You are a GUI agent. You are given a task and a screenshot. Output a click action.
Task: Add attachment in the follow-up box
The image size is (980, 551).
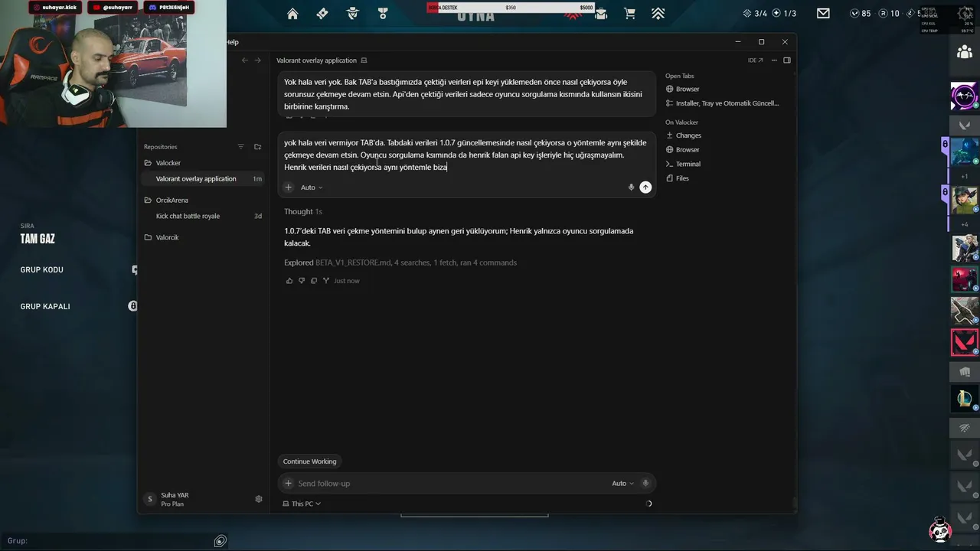(289, 484)
